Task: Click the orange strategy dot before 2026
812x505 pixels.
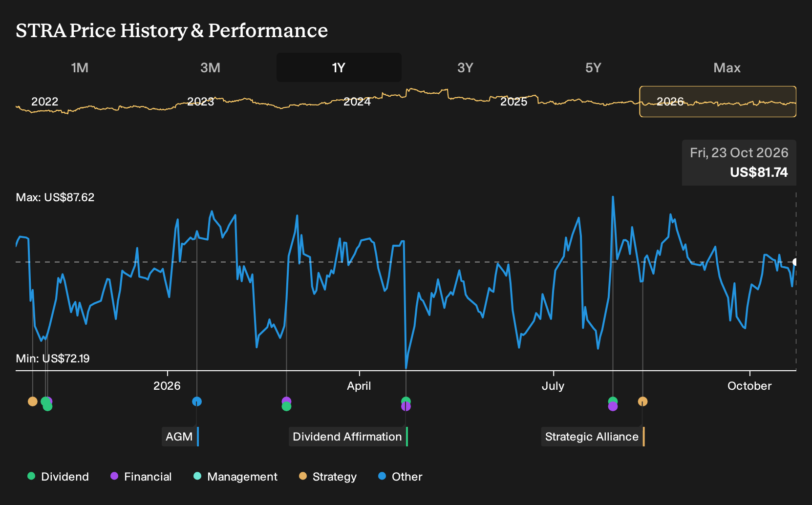Action: [x=33, y=401]
